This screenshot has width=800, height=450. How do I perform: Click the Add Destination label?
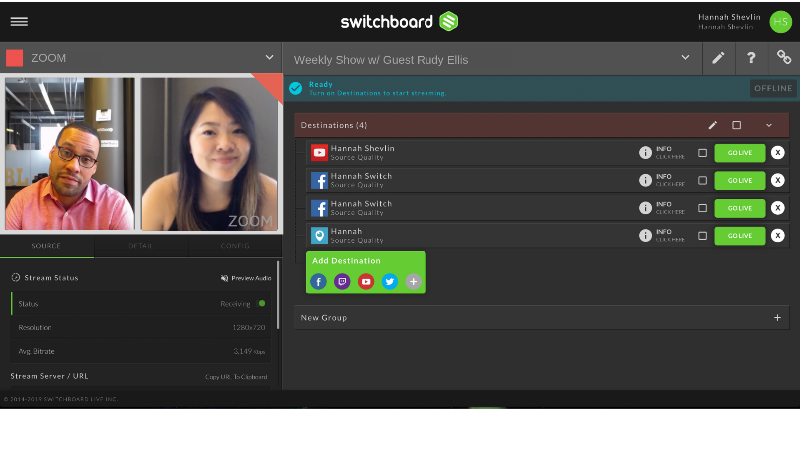346,261
